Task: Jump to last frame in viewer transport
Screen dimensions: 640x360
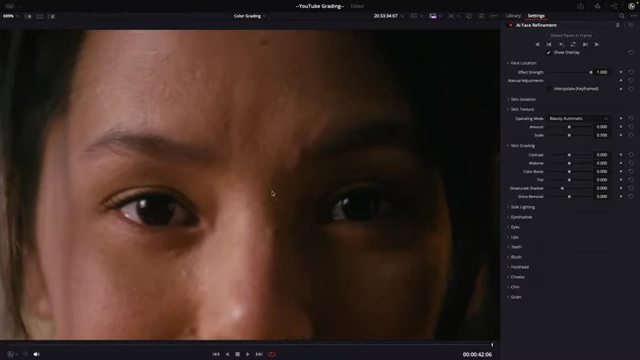Action: coord(259,354)
